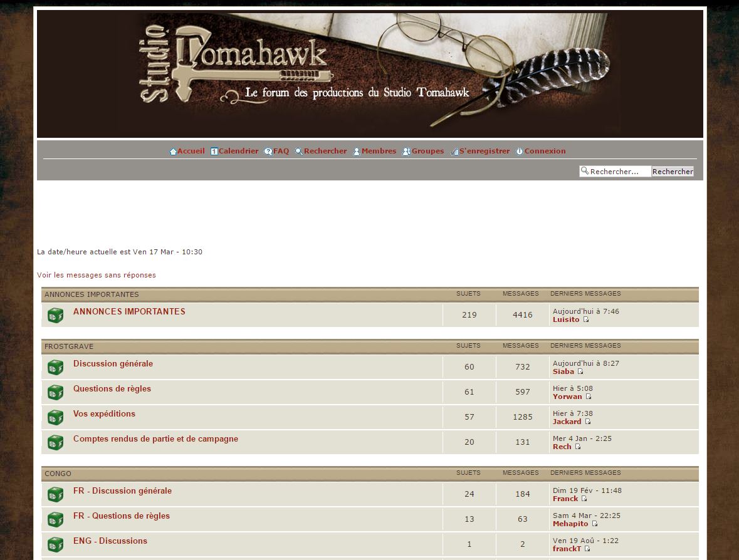This screenshot has width=739, height=560.
Task: View last message icon next to franckT
Action: point(587,549)
